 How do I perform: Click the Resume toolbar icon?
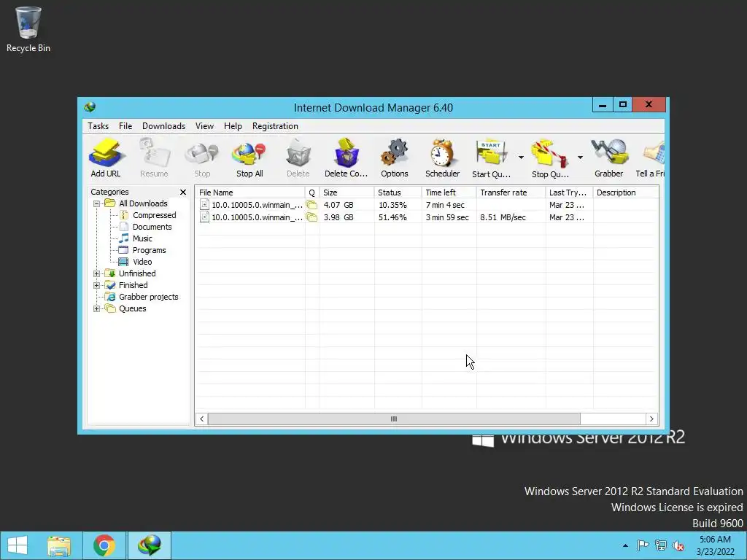click(x=154, y=158)
